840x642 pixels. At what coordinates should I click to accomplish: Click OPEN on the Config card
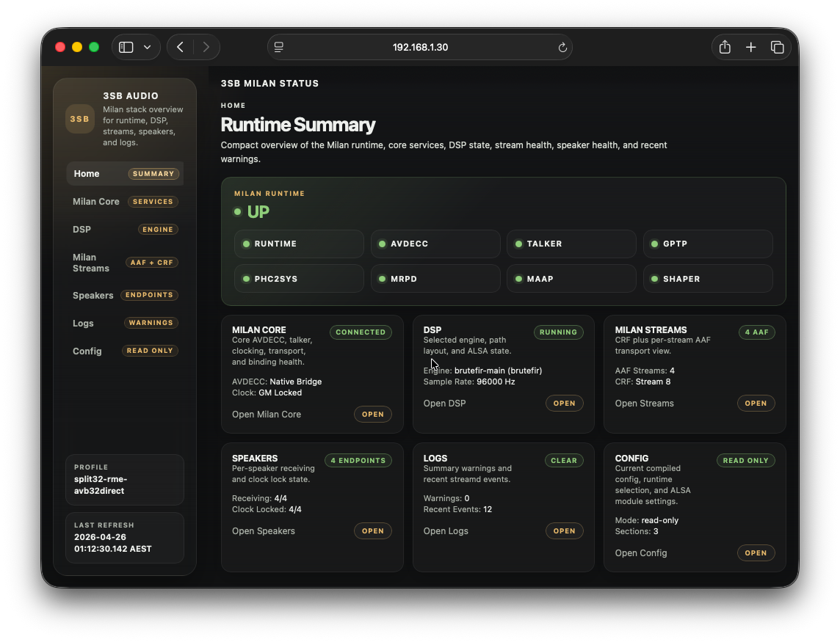tap(756, 552)
